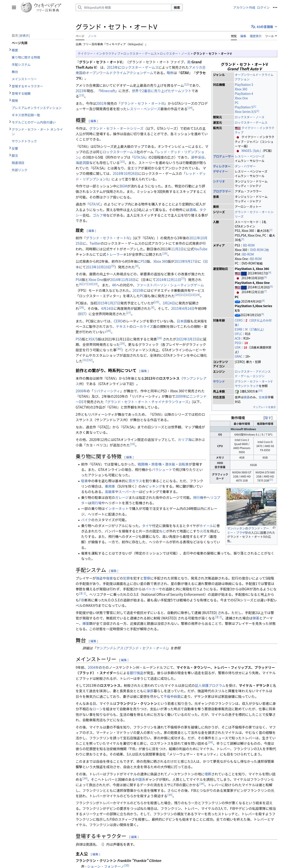Screen dimensions: 289x868
Task: Edit the 手配システム section via 編集 link
Action: [x=113, y=571]
